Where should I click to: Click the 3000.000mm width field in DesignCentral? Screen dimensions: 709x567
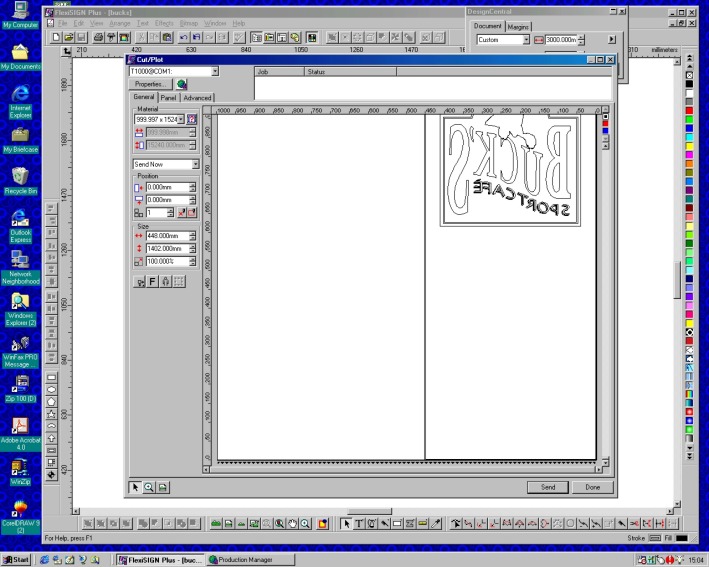click(561, 40)
